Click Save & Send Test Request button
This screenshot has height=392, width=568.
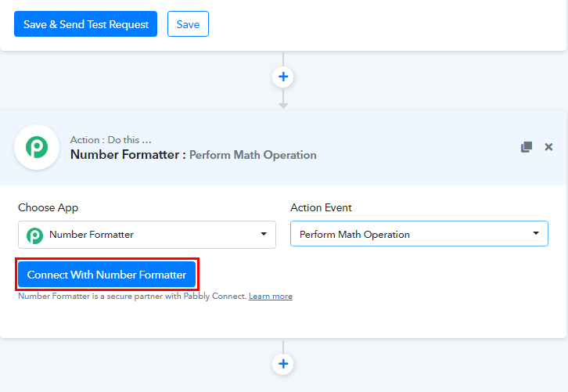tap(85, 24)
